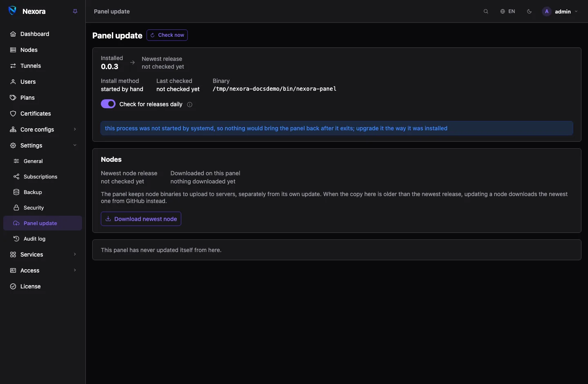
Task: Open General settings
Action: point(43,161)
